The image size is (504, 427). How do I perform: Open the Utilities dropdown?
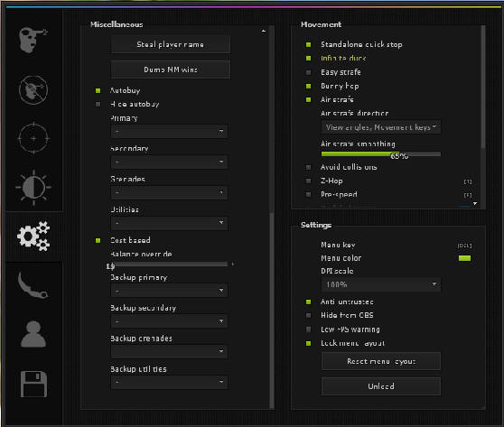tap(170, 223)
